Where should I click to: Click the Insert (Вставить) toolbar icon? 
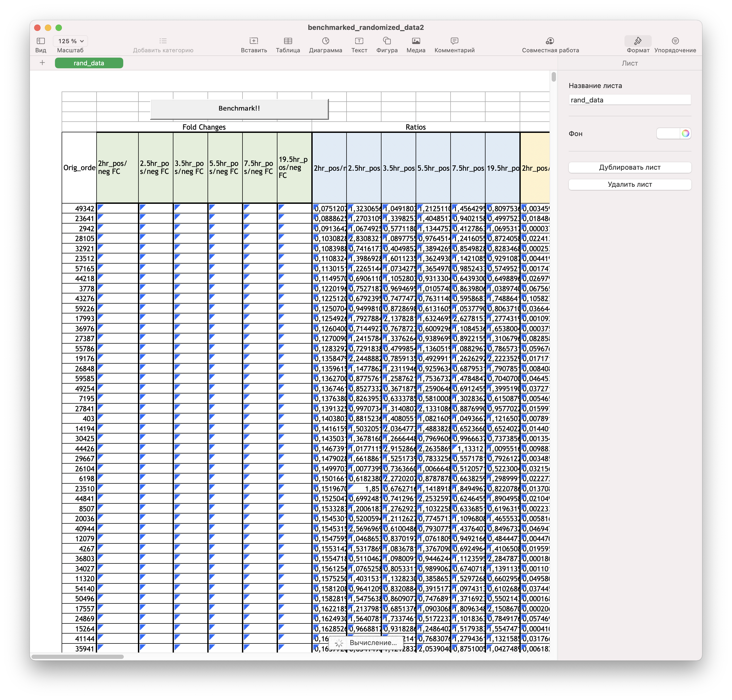click(254, 41)
